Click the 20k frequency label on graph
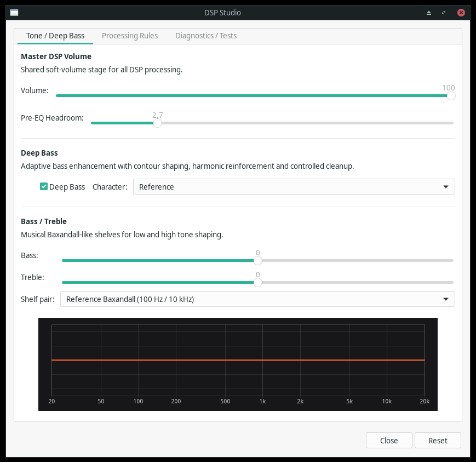This screenshot has width=476, height=462. [x=425, y=401]
